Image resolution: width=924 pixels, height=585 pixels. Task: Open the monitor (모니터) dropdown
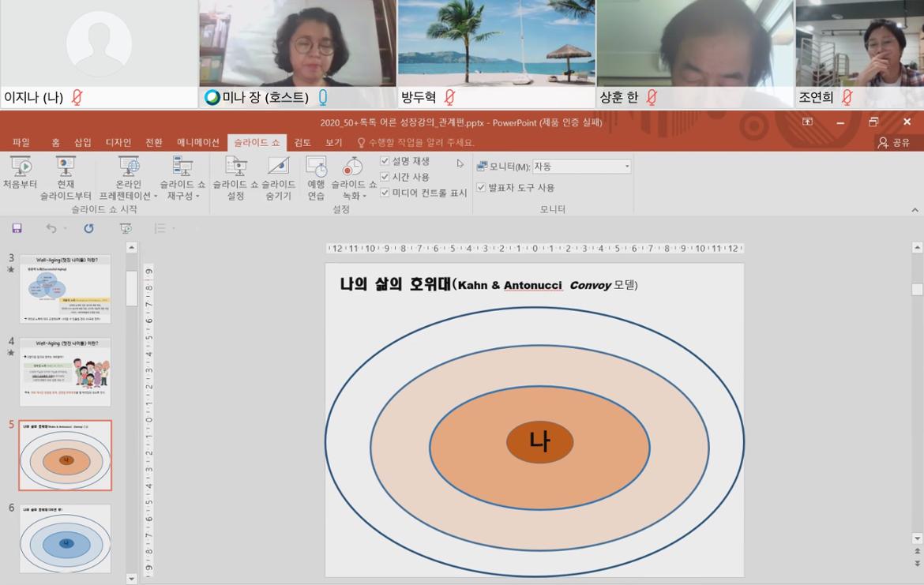coord(582,167)
